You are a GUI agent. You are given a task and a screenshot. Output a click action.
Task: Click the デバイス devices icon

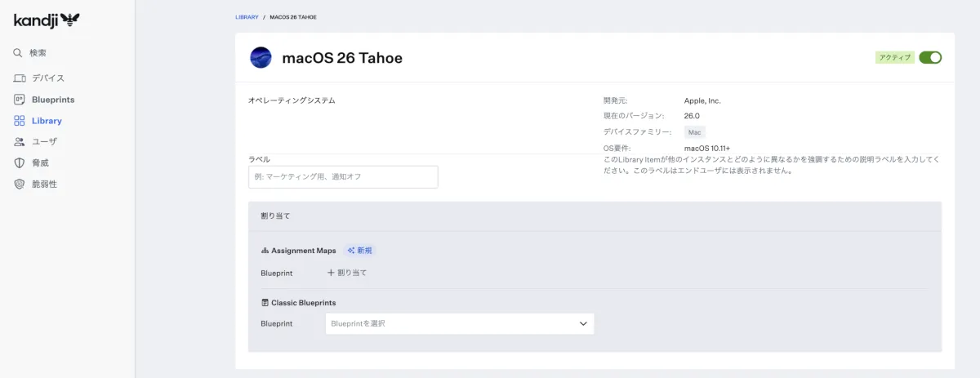20,78
